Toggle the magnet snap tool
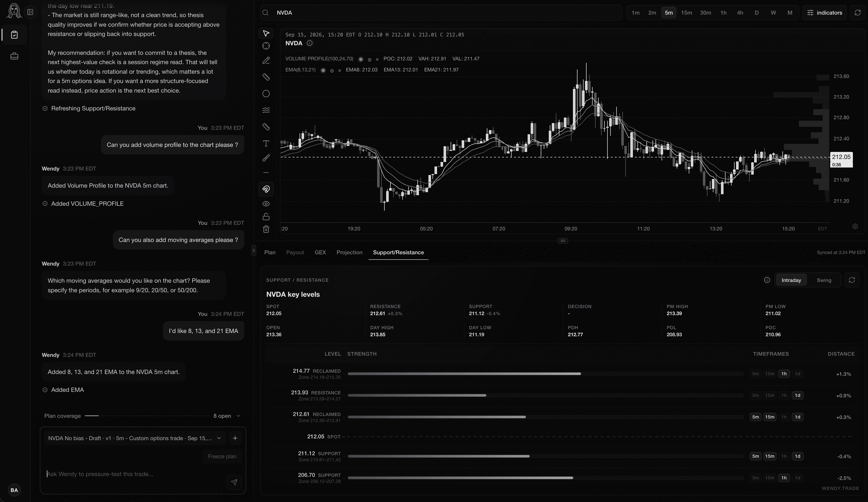The image size is (868, 502). (266, 189)
